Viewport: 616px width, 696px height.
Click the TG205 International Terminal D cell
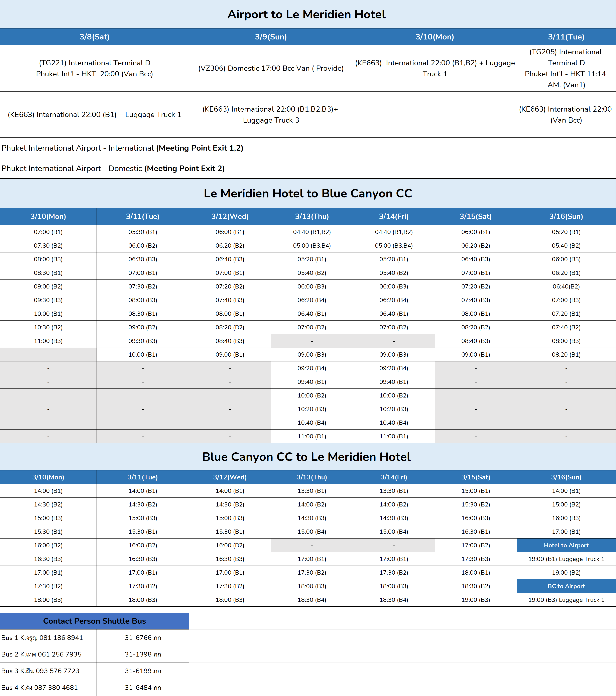tap(566, 68)
